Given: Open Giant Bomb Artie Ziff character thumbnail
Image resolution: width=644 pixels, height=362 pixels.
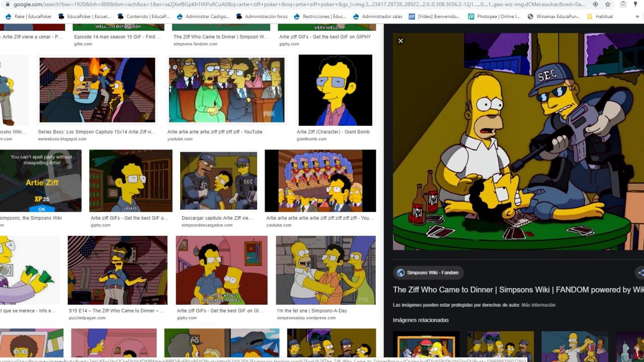Looking at the screenshot, I should 335,90.
